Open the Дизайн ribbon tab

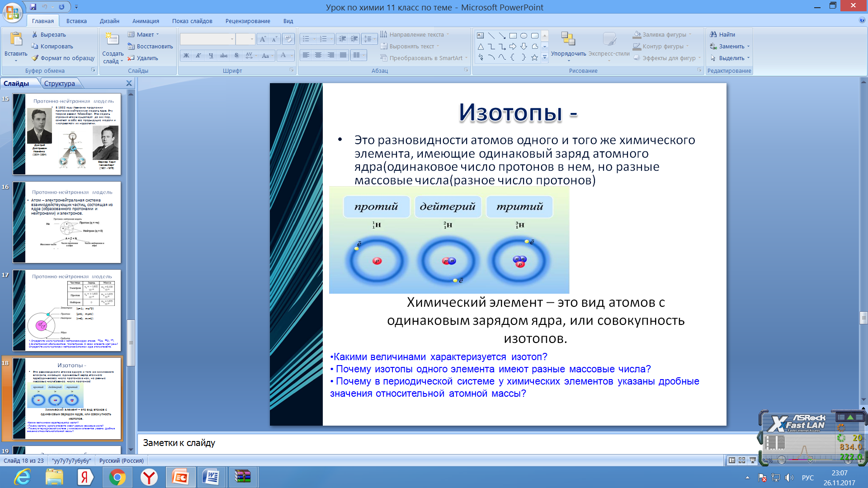109,21
